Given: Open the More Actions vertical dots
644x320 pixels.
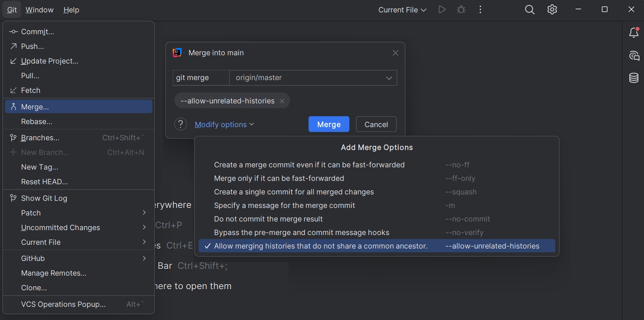Looking at the screenshot, I should tap(480, 10).
